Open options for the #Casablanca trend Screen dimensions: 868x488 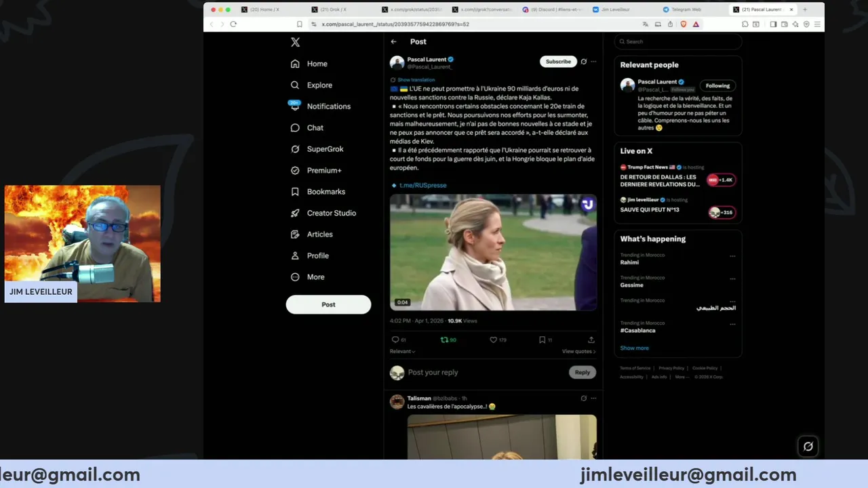[x=732, y=324]
